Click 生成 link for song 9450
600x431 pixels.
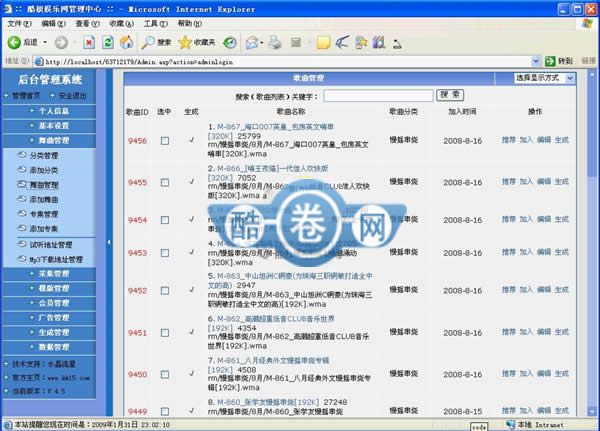[x=561, y=374]
